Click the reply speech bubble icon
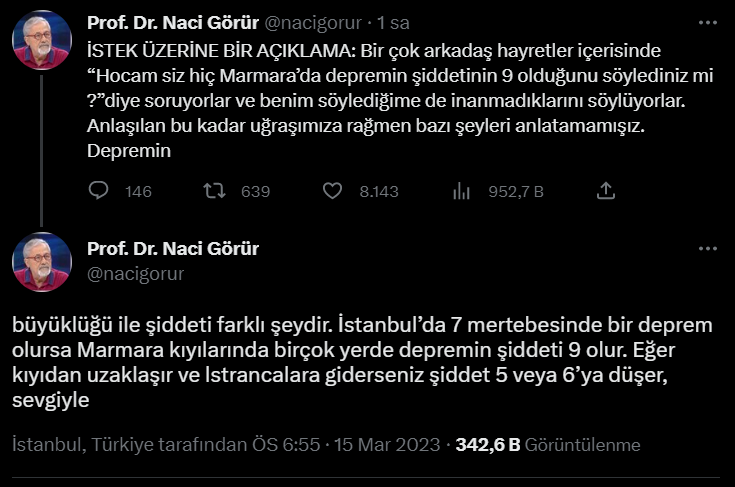 click(x=99, y=191)
